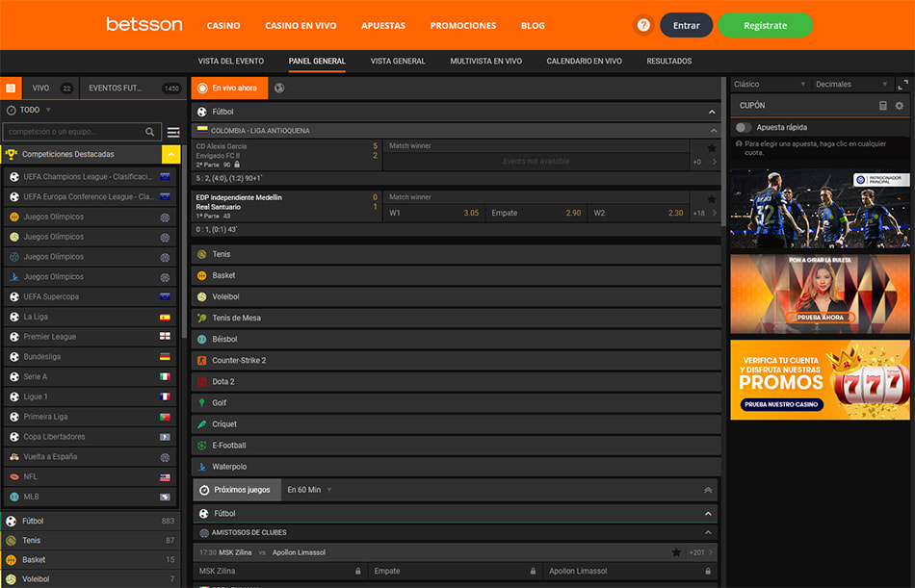This screenshot has width=915, height=588.
Task: Select the EVENTOS FUT... tab
Action: coord(134,89)
